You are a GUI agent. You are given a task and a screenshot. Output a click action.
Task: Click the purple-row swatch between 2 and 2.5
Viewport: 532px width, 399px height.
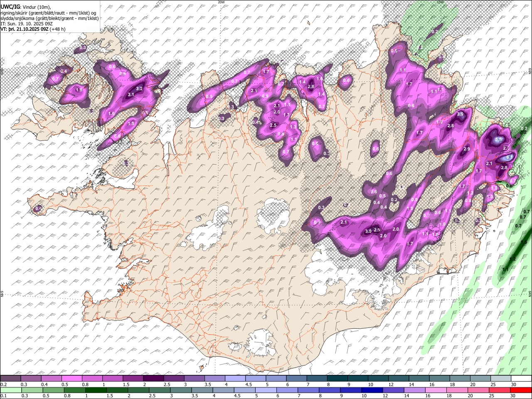tap(153, 378)
